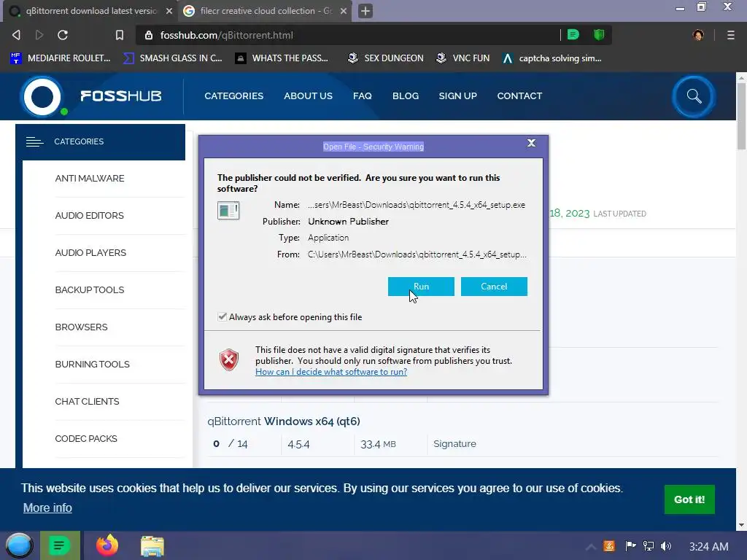
Task: Launch Firefox from the taskbar
Action: pyautogui.click(x=107, y=545)
